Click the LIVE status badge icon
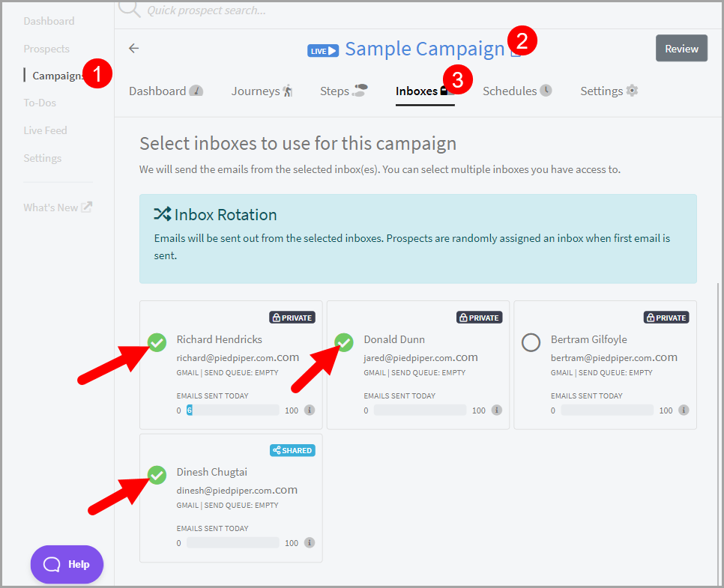 point(323,50)
